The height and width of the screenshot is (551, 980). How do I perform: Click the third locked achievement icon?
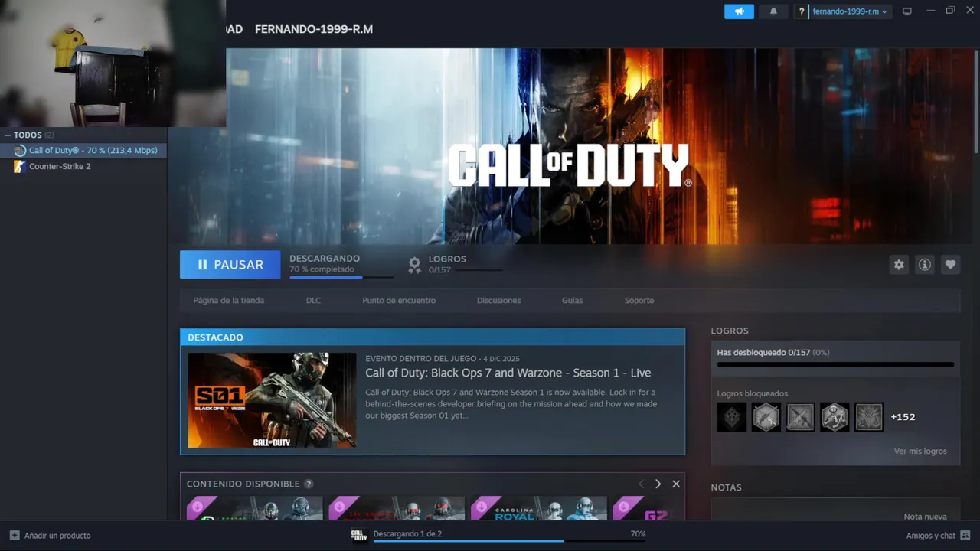point(800,417)
